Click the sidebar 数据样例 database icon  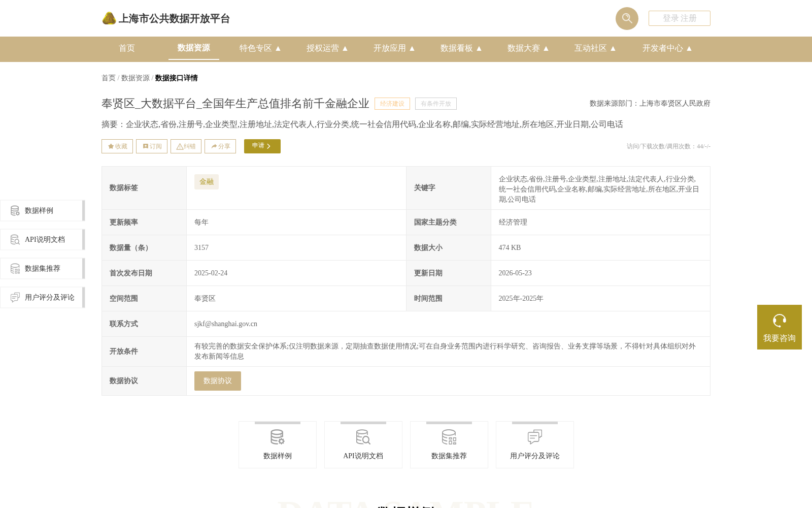(x=15, y=210)
